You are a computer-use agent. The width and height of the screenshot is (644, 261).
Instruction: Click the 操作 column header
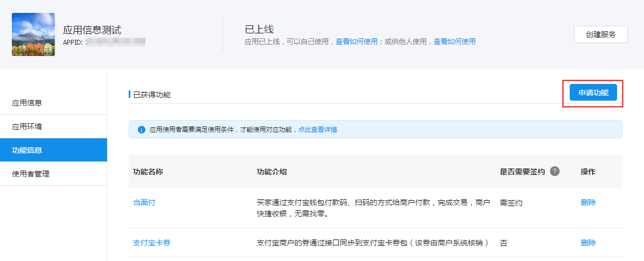click(588, 172)
